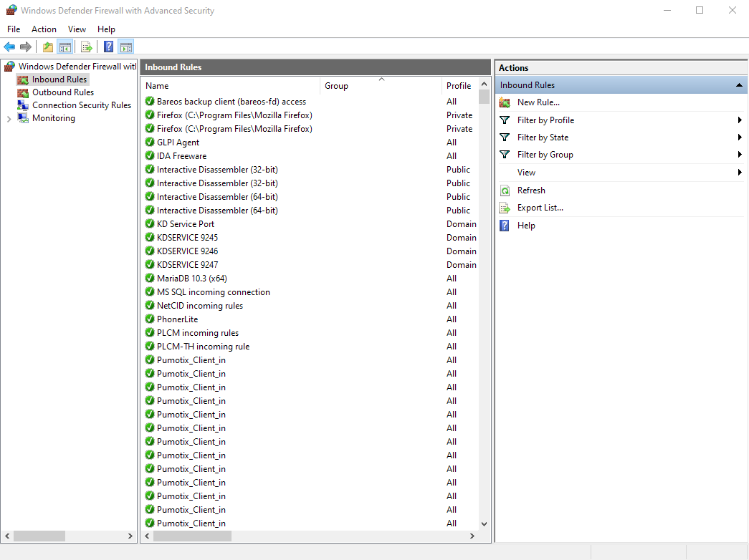Select the PLCM incoming rules row

198,333
